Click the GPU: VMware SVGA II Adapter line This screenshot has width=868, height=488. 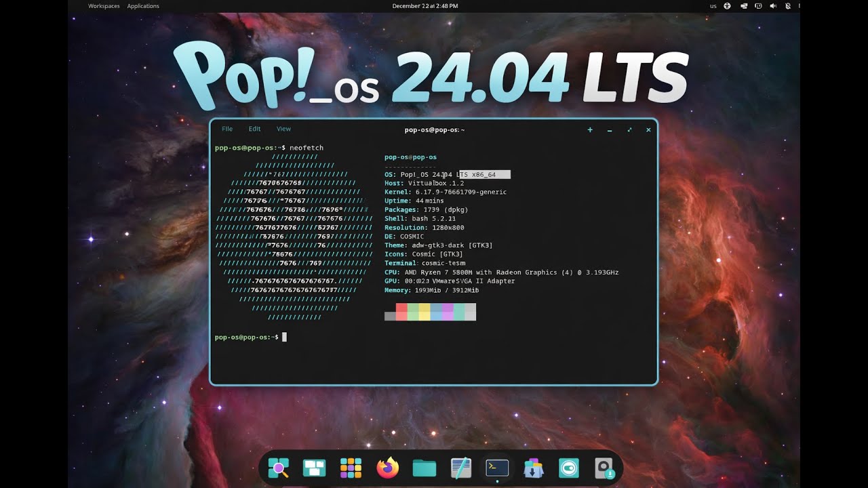pyautogui.click(x=450, y=281)
